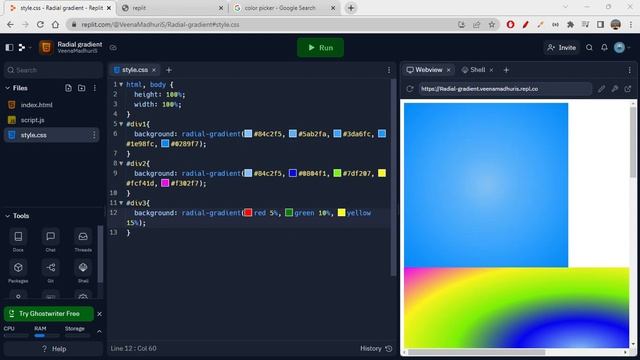
Task: Click the Invite button
Action: click(562, 48)
